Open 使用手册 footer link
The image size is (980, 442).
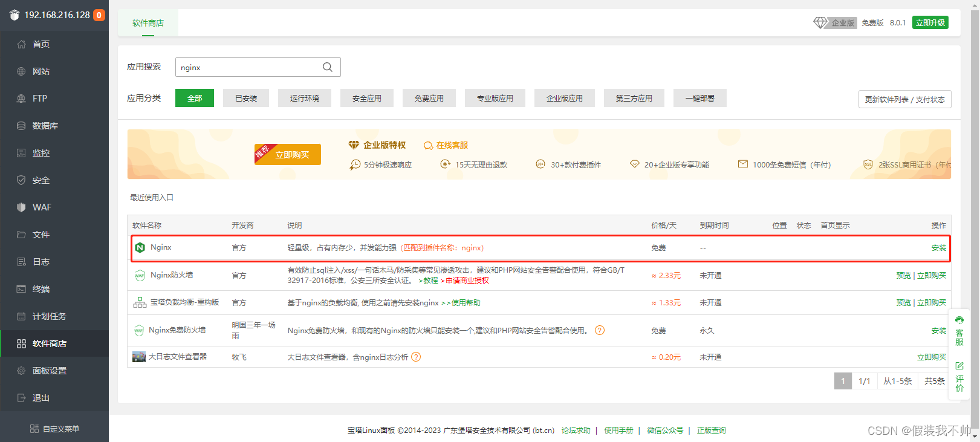click(x=618, y=431)
